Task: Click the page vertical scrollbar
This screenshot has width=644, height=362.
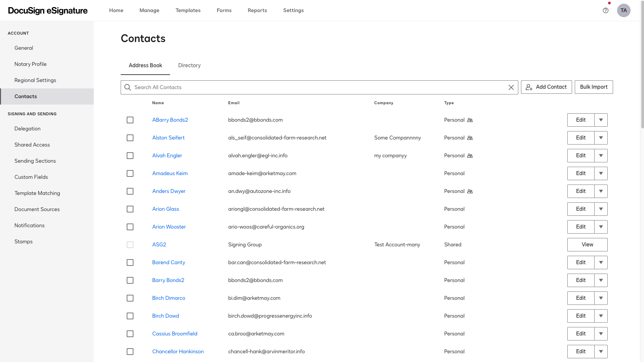Action: [642, 64]
